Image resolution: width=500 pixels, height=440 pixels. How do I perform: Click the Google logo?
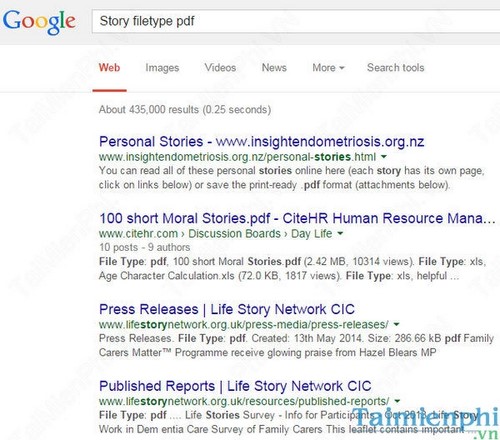[39, 22]
